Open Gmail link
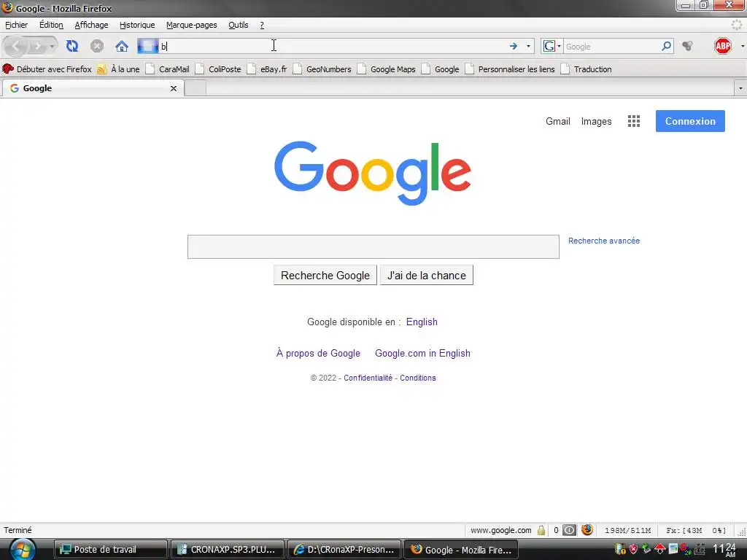747x560 pixels. pyautogui.click(x=558, y=122)
